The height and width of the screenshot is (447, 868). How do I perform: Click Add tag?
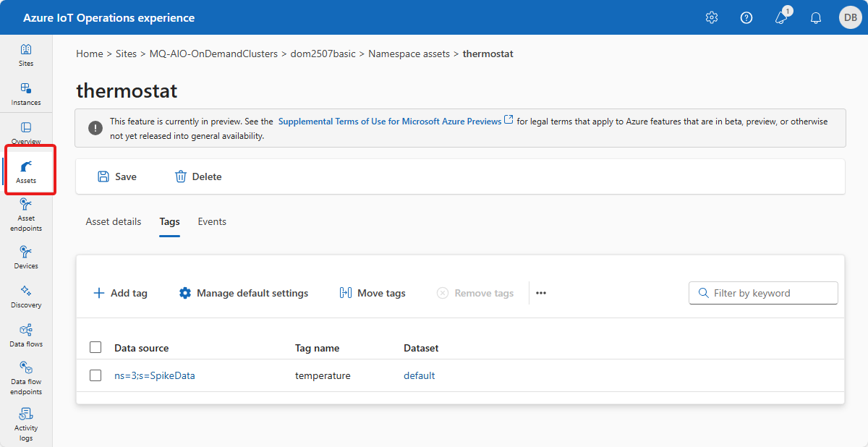[x=120, y=293]
